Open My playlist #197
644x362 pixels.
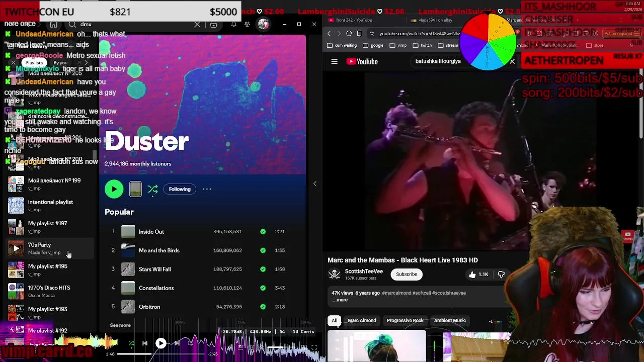point(50,227)
